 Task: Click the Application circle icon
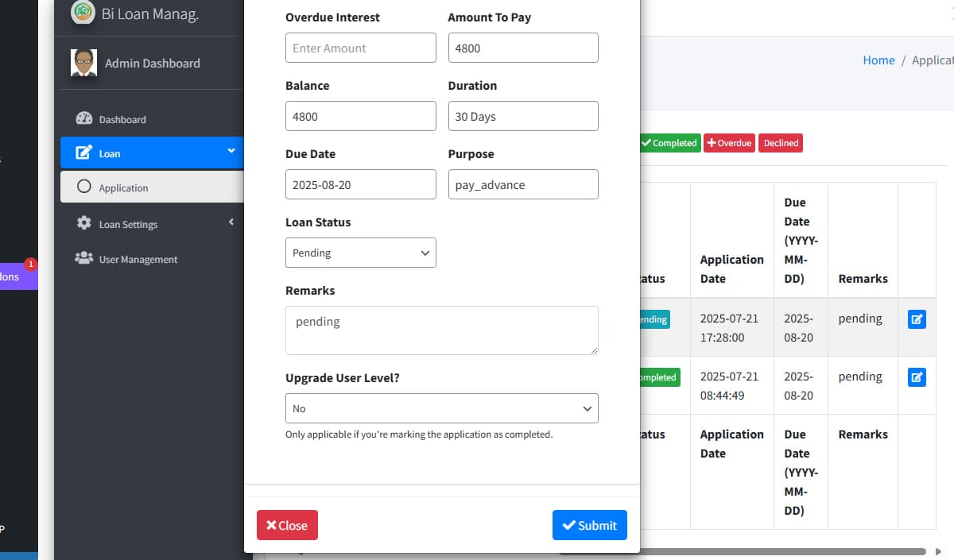[x=84, y=187]
